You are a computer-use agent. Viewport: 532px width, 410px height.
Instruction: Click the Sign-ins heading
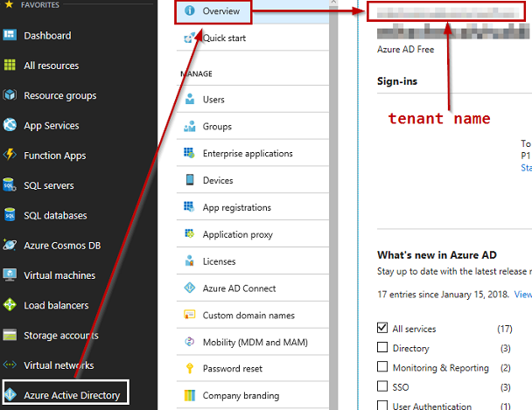(397, 81)
